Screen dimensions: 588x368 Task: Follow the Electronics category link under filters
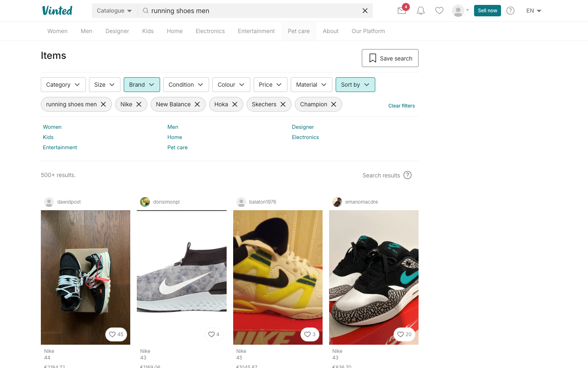click(x=305, y=137)
